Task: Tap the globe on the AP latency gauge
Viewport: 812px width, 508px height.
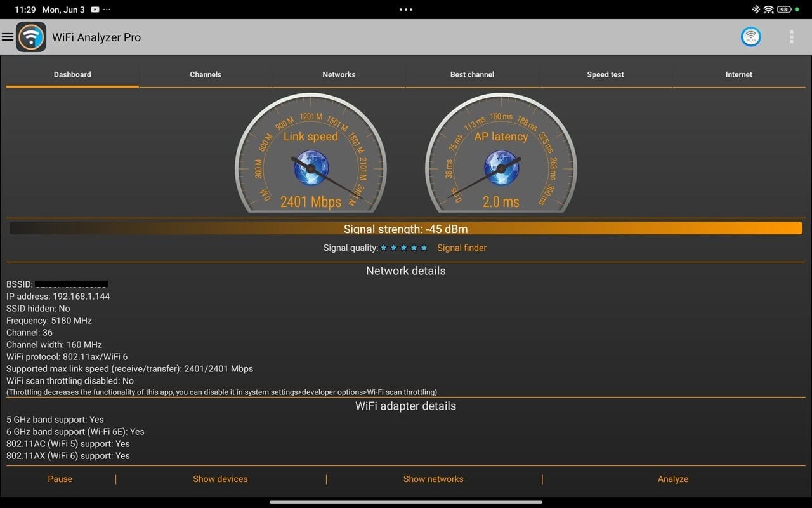Action: pos(501,168)
